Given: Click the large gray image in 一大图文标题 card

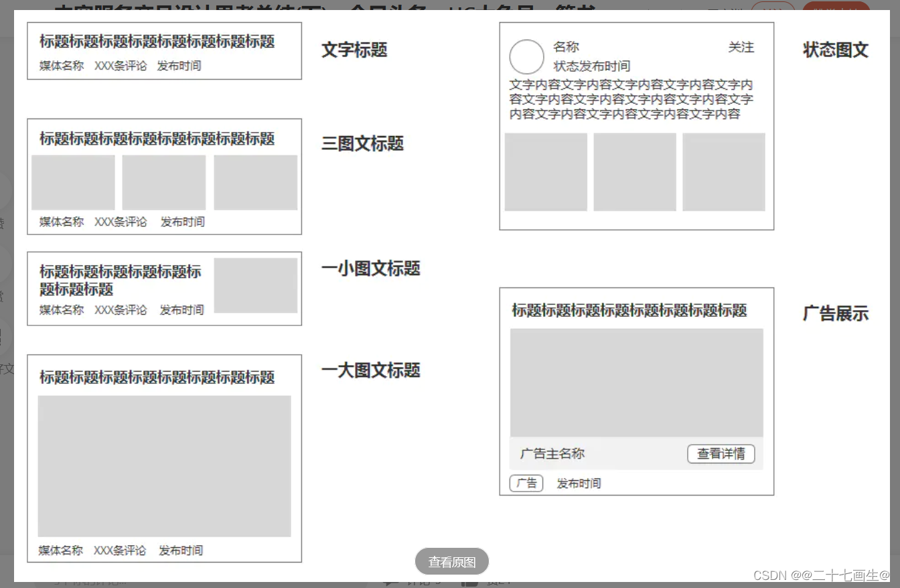Looking at the screenshot, I should pyautogui.click(x=164, y=466).
